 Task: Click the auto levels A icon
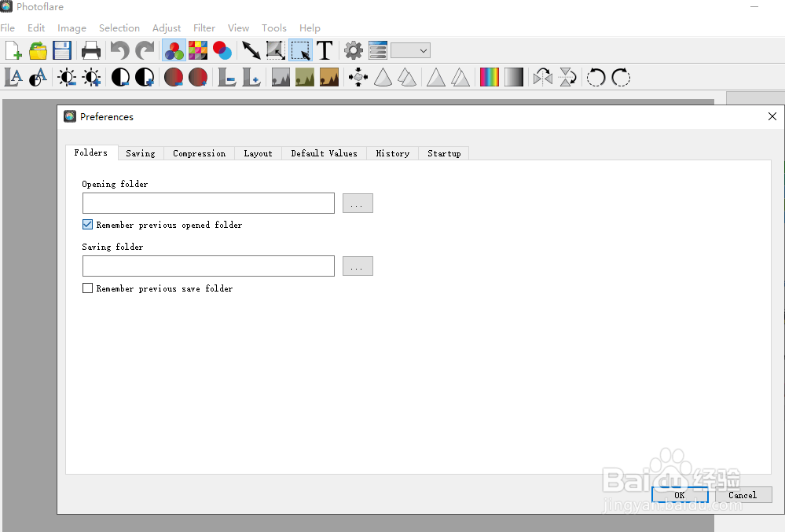click(x=13, y=78)
